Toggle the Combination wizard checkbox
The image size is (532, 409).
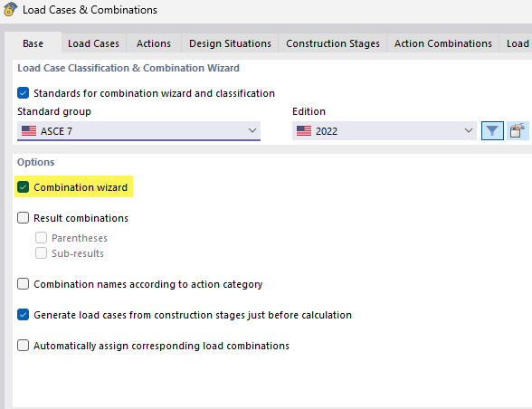point(24,187)
